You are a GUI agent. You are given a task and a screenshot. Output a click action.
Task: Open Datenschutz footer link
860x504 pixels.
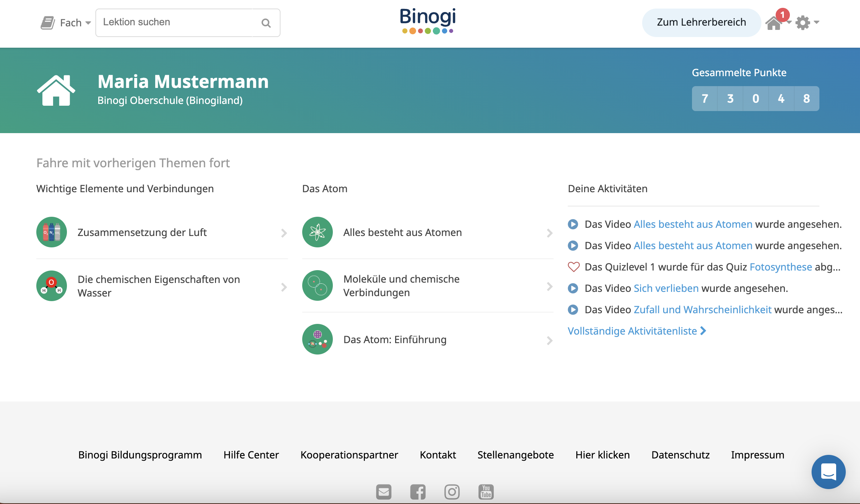point(680,455)
